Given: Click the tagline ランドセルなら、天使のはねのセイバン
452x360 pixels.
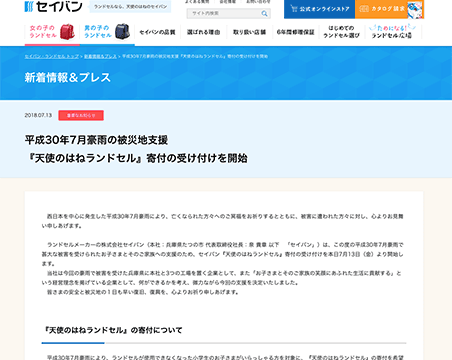Looking at the screenshot, I should (x=130, y=7).
